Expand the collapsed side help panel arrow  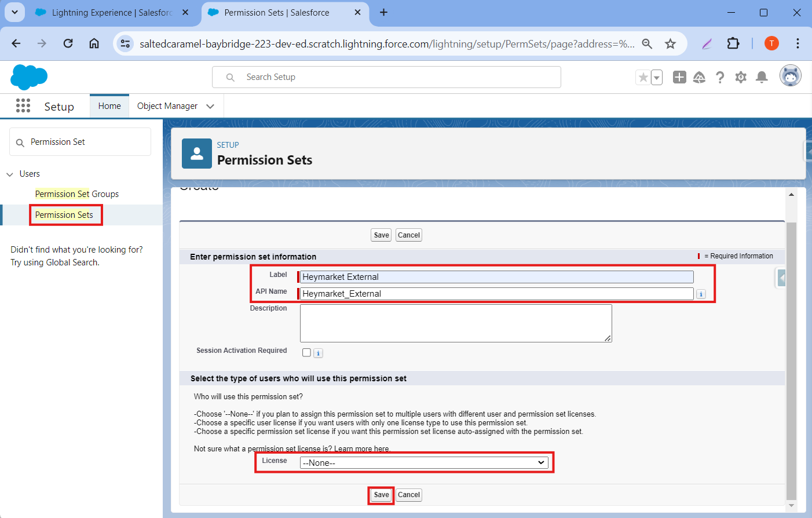point(781,279)
